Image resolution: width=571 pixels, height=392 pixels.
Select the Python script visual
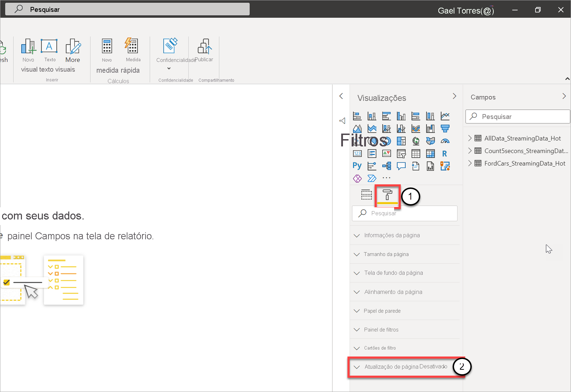[x=357, y=166]
